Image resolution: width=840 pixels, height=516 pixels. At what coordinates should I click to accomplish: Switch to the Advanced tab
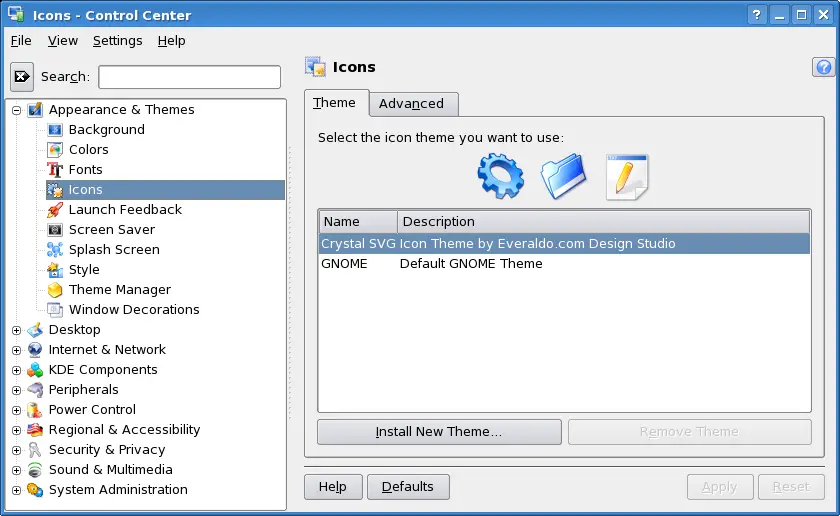411,104
